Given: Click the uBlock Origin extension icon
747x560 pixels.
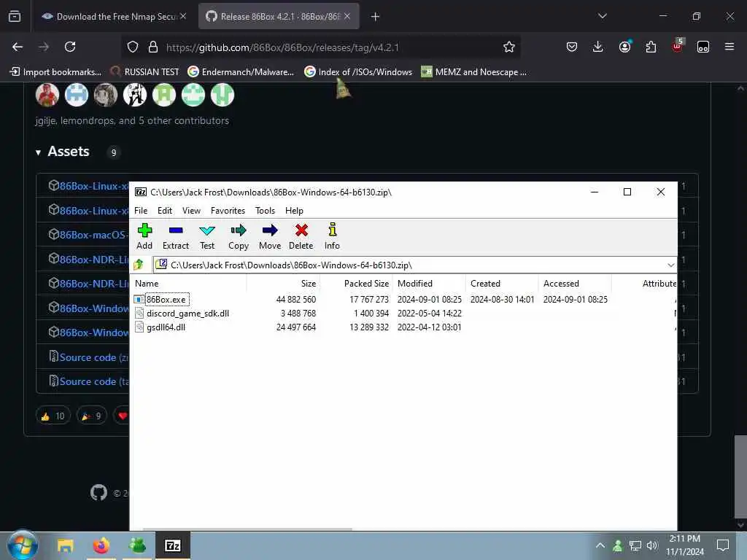Looking at the screenshot, I should coord(677,46).
